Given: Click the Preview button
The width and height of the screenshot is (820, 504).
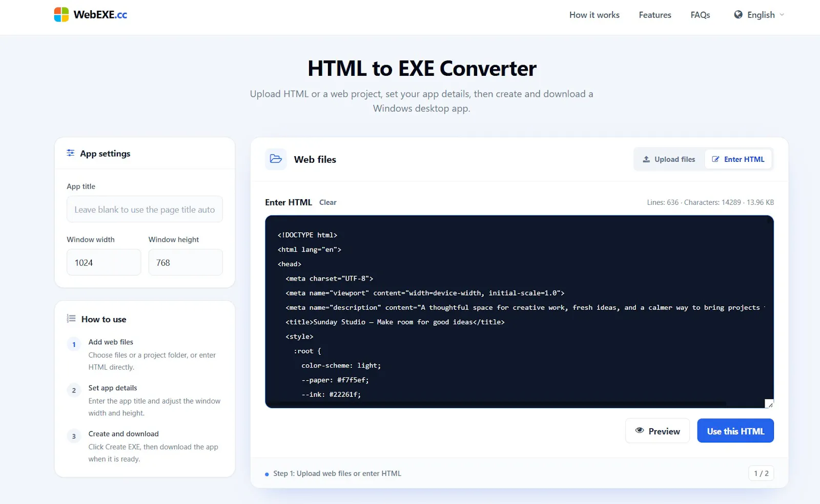Looking at the screenshot, I should coord(658,431).
